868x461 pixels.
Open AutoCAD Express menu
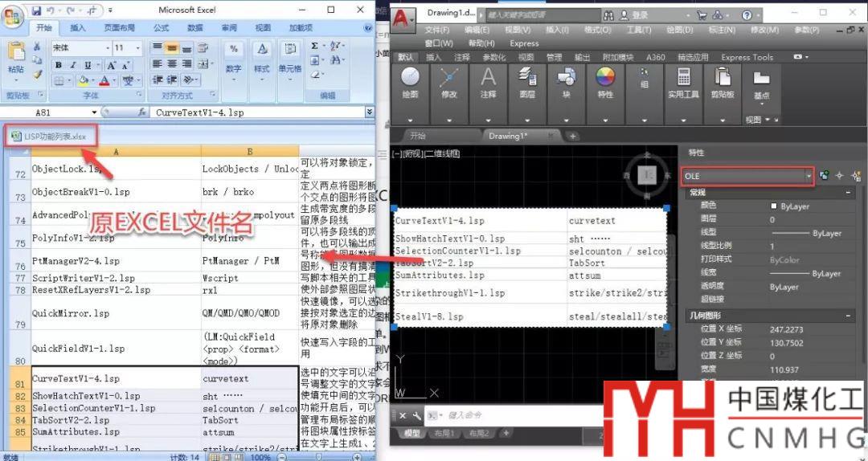(x=524, y=43)
